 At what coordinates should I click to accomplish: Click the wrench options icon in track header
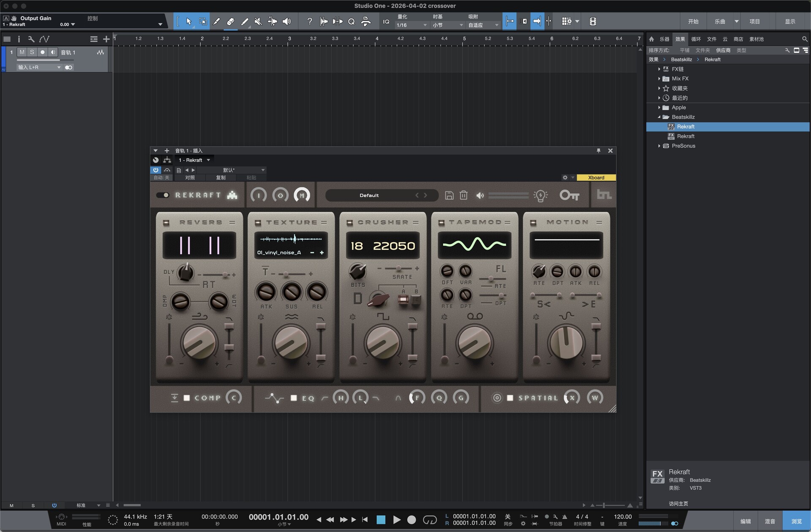click(x=31, y=39)
